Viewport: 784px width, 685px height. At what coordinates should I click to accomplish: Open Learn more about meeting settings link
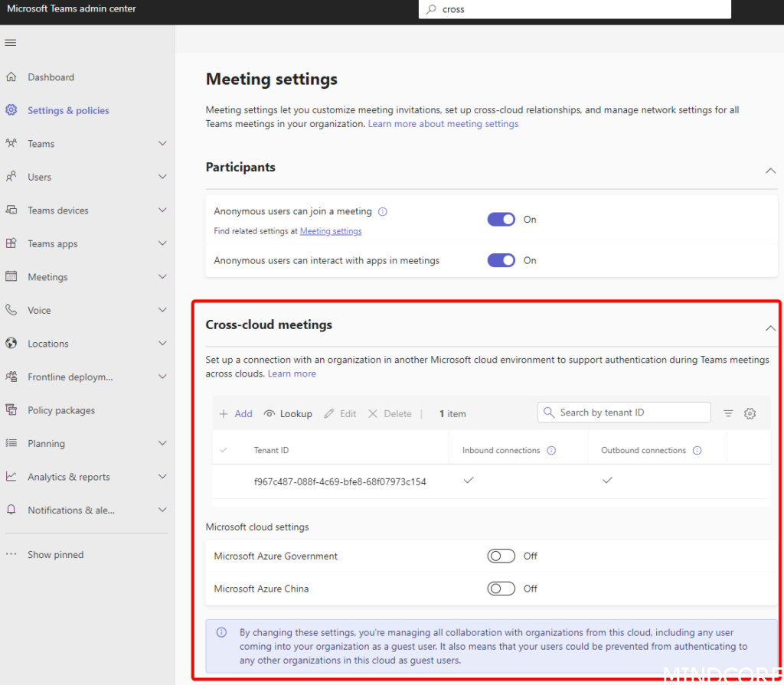443,124
